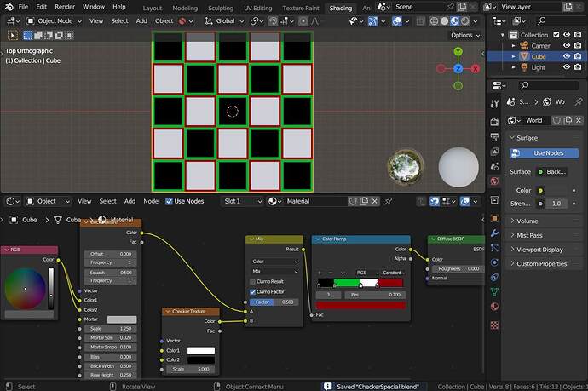Image resolution: width=588 pixels, height=391 pixels.
Task: Select solid viewport shading mode
Action: (444, 21)
